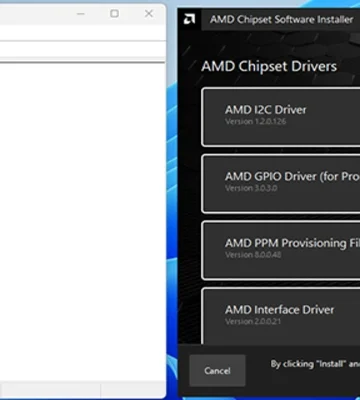Click the 'By clicking Install' agreement text

(315, 364)
